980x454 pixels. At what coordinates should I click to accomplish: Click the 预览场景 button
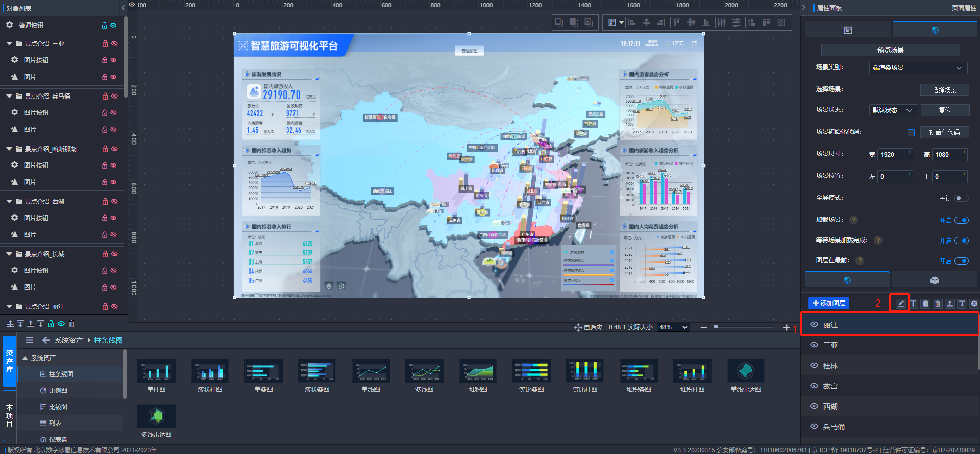(890, 50)
